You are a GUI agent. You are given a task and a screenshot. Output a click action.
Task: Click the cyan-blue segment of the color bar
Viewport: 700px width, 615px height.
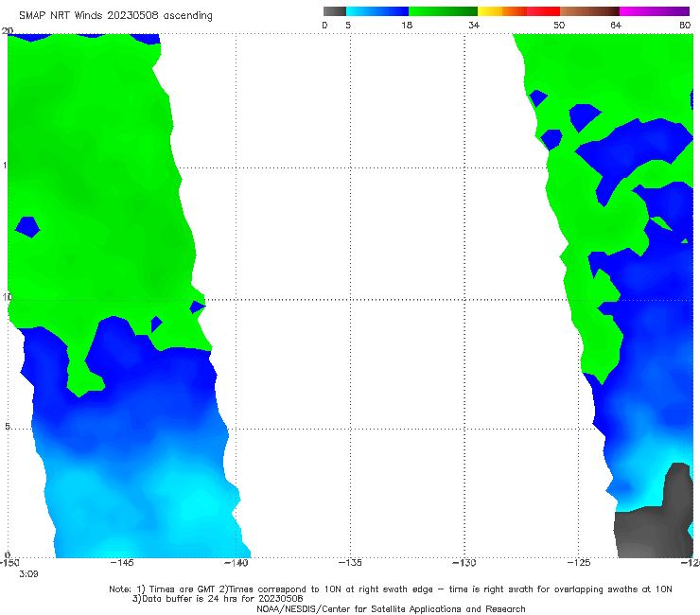[x=377, y=11]
